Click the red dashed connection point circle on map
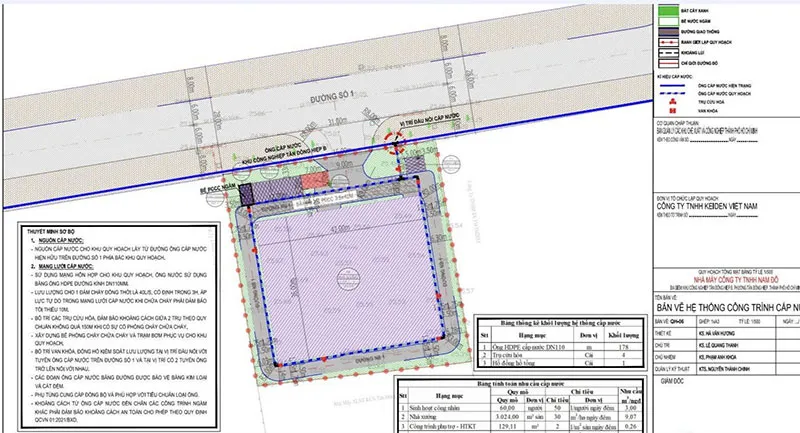The height and width of the screenshot is (433, 800). point(394,143)
